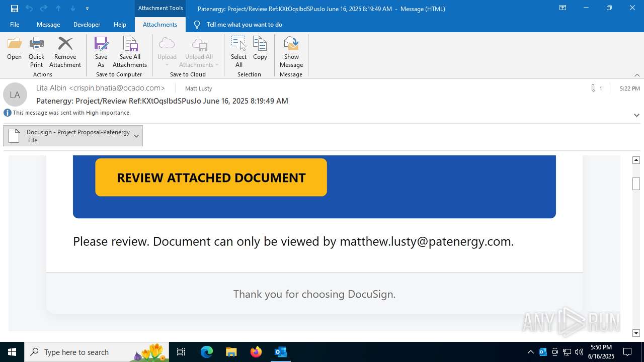
Task: Click Save All Attachments
Action: 130,52
